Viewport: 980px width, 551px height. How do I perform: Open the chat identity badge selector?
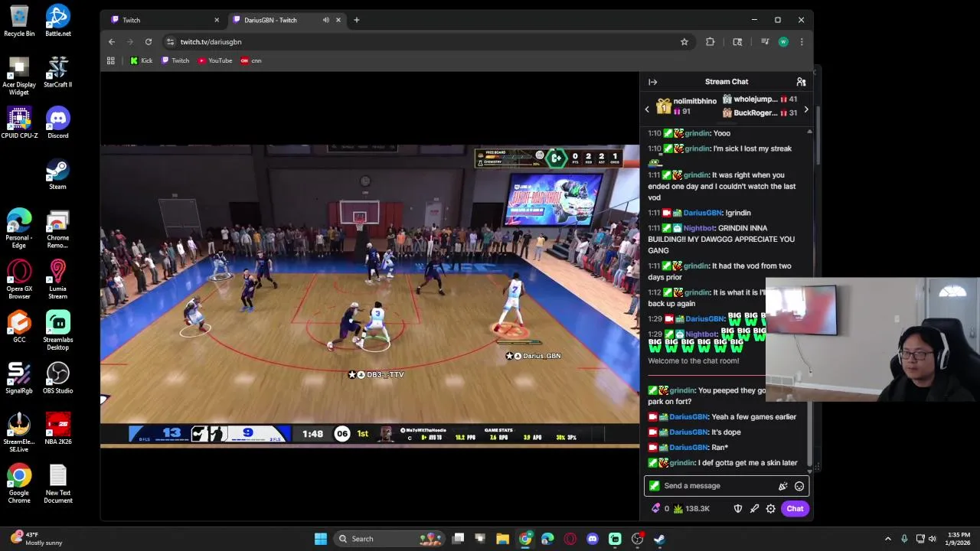pos(654,486)
